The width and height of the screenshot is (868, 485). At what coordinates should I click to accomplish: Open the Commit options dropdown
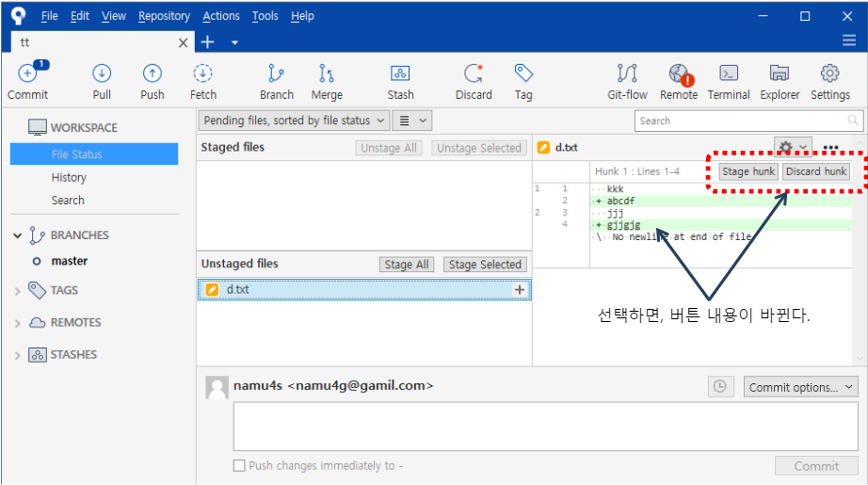pyautogui.click(x=800, y=387)
